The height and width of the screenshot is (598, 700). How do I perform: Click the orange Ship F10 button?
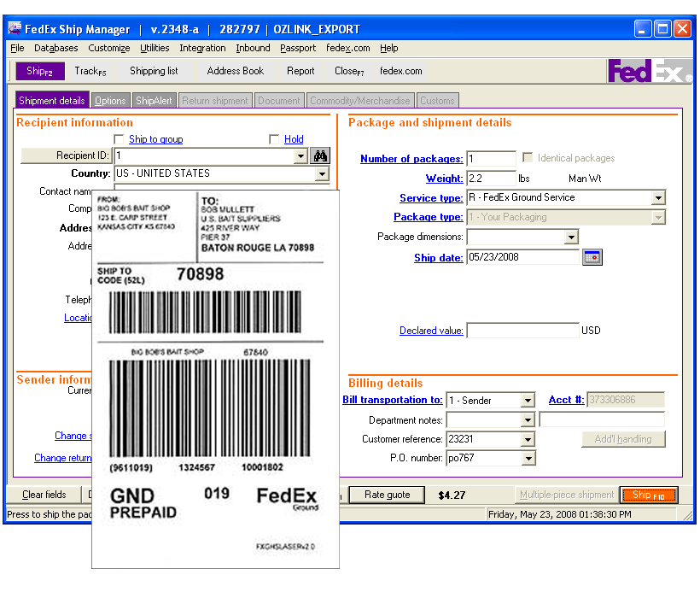tap(649, 495)
